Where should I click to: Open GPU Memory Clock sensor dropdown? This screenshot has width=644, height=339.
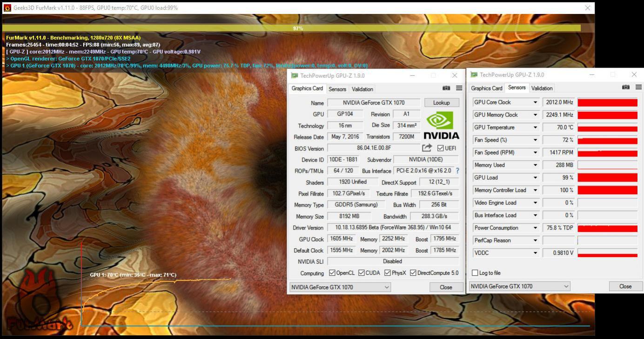[x=535, y=115]
